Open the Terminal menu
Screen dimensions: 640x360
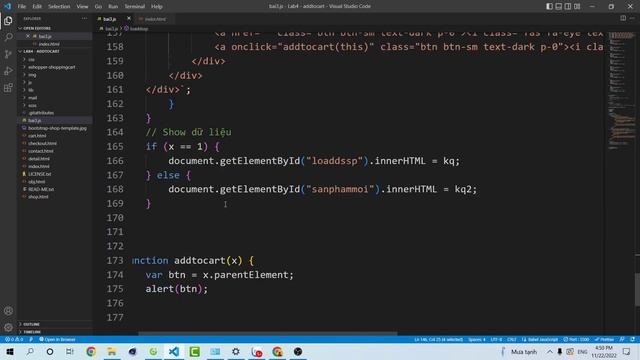[134, 7]
